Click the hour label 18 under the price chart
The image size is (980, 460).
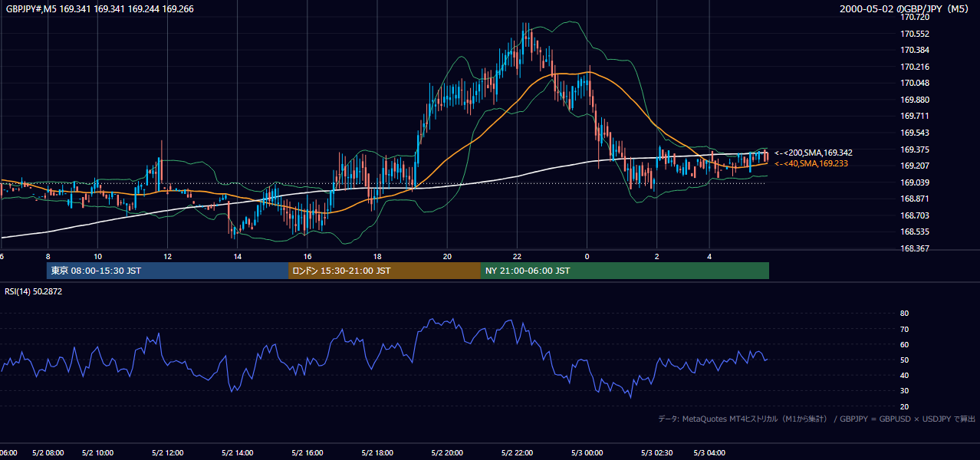coord(377,257)
